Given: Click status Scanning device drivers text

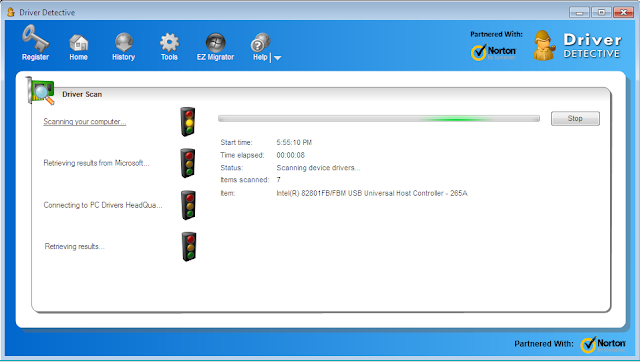Looking at the screenshot, I should coord(318,168).
